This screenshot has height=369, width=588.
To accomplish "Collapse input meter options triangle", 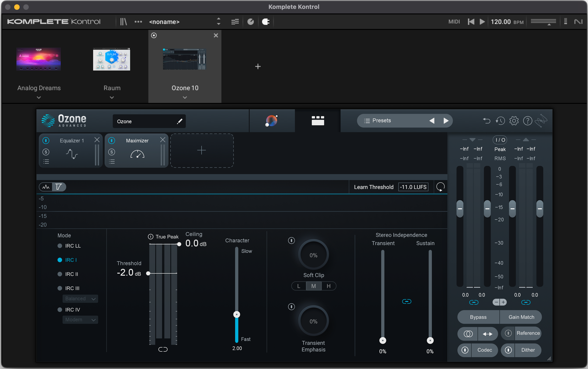I will point(472,140).
